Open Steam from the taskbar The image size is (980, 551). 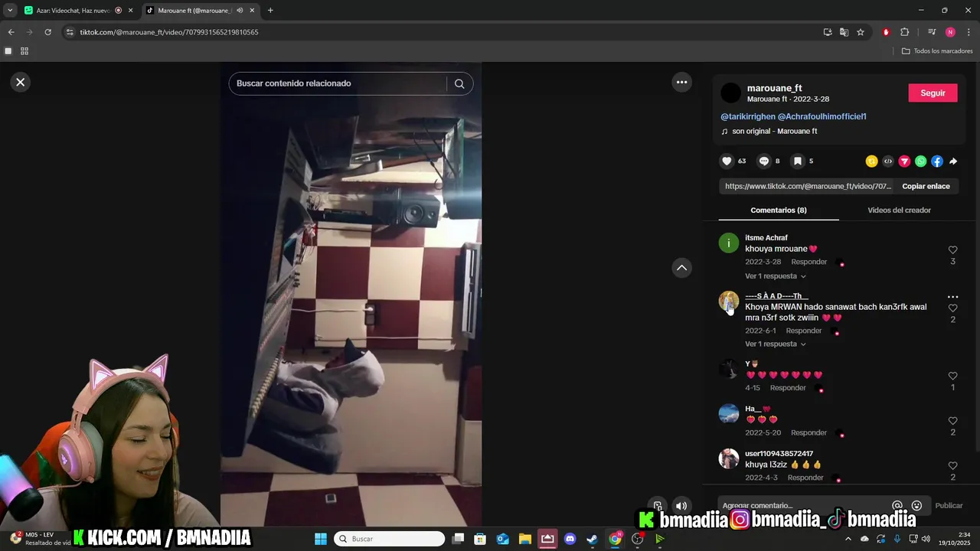click(x=592, y=539)
